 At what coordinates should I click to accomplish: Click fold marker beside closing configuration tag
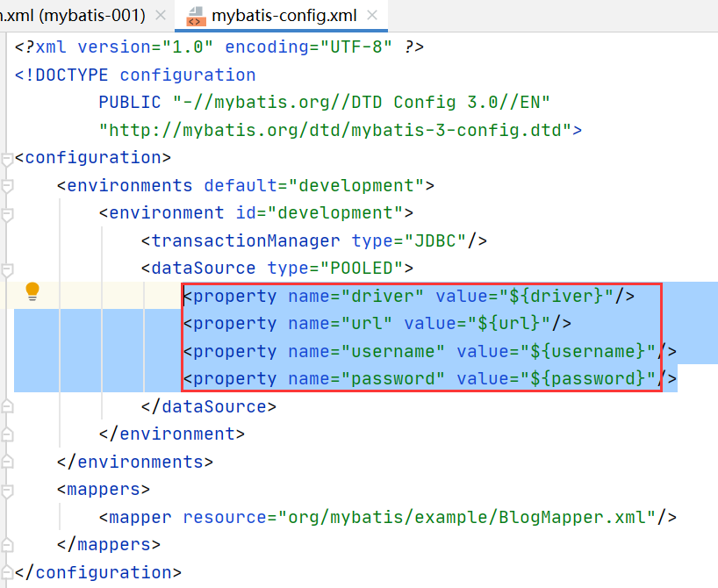point(7,572)
